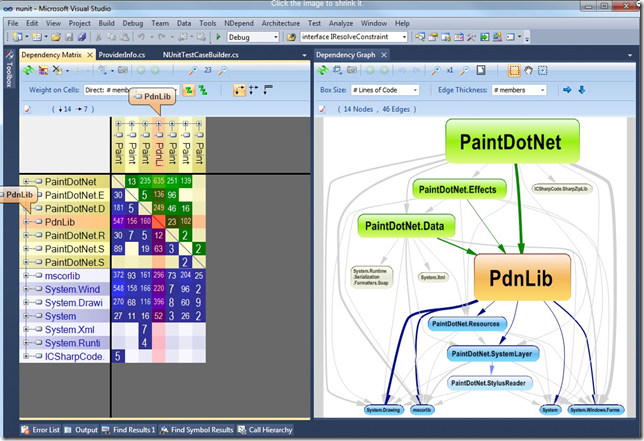Open the Call Hierarchy panel
The width and height of the screenshot is (644, 441).
pyautogui.click(x=265, y=430)
